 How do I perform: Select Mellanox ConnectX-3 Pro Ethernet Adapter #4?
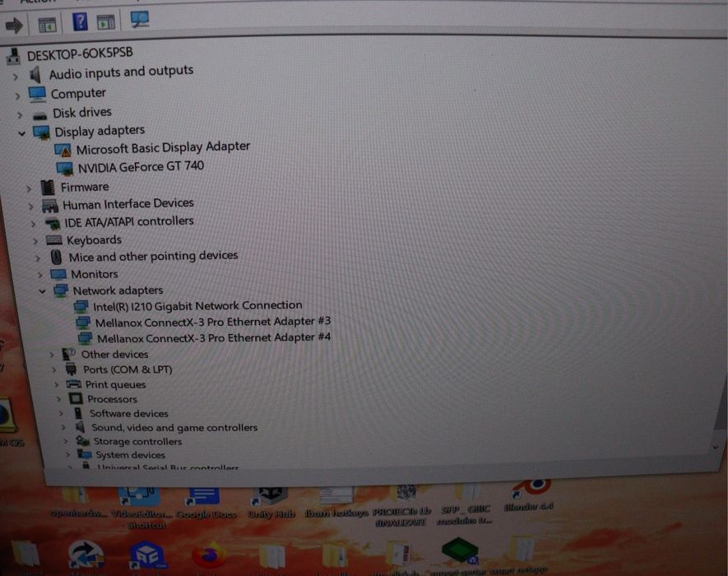click(x=214, y=337)
